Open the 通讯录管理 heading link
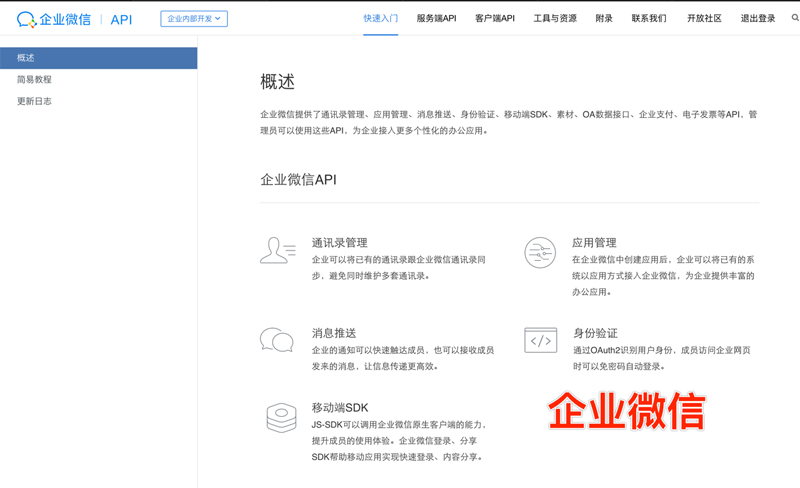800x488 pixels. click(340, 243)
